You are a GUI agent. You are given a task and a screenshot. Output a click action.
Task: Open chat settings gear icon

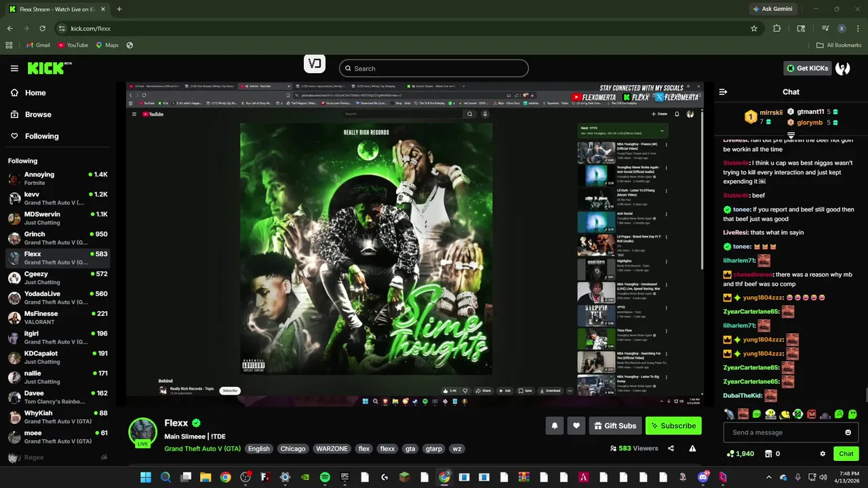pos(823,453)
